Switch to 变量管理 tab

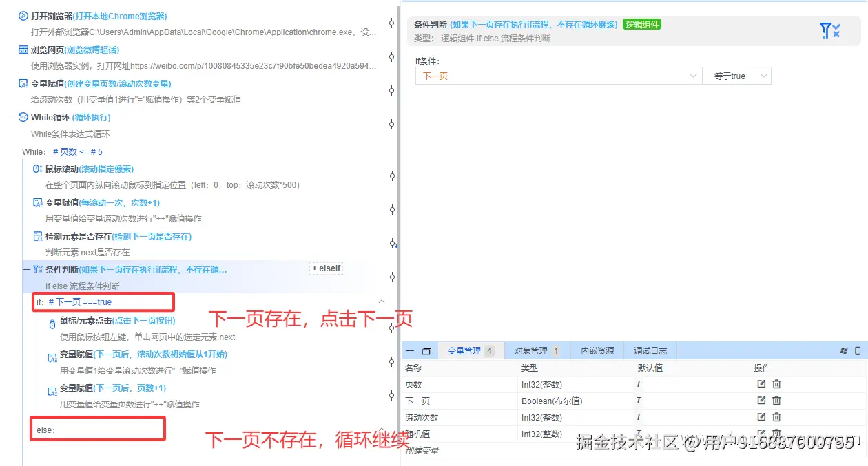(471, 351)
